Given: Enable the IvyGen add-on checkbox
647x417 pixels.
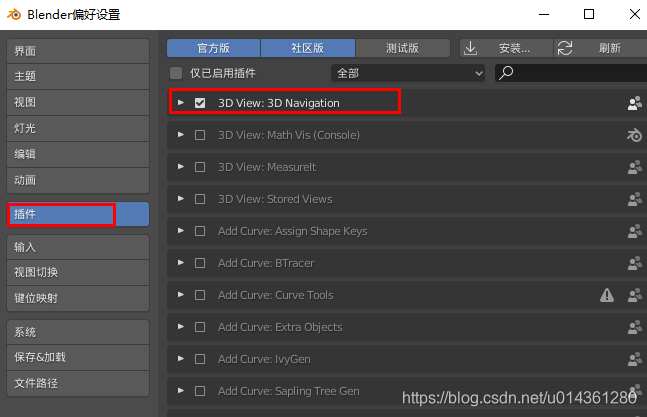Looking at the screenshot, I should (x=200, y=359).
